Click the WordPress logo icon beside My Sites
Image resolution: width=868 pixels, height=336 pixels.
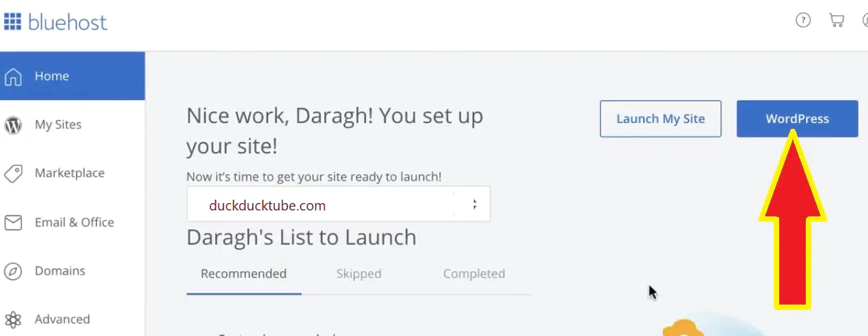tap(13, 125)
